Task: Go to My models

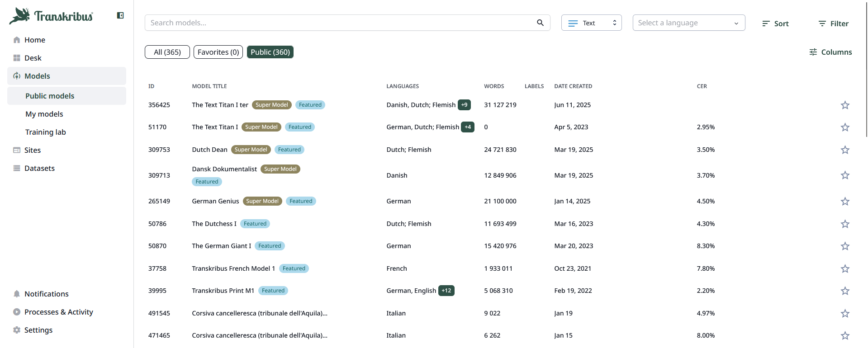Action: (44, 114)
